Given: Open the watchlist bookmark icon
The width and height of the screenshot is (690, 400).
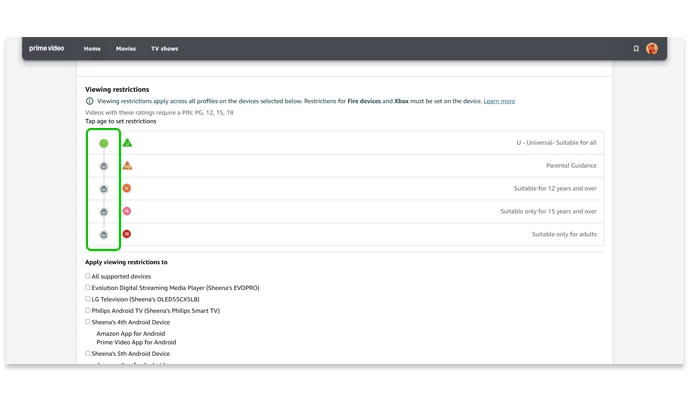Looking at the screenshot, I should pos(636,49).
